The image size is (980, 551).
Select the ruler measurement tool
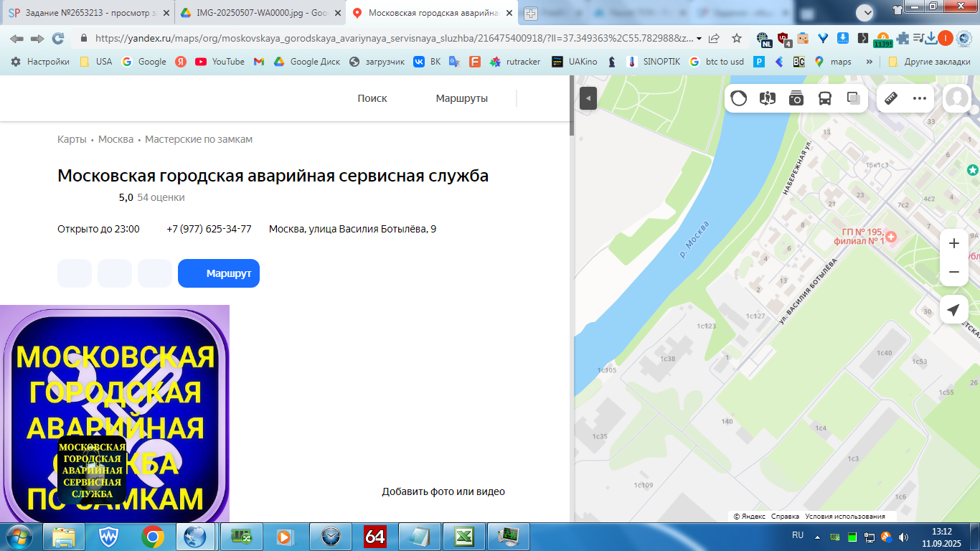(891, 98)
